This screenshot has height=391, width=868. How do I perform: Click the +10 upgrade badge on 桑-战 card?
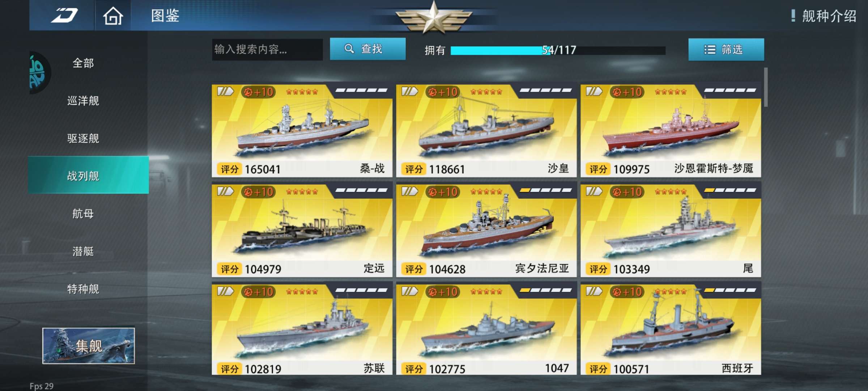point(259,92)
